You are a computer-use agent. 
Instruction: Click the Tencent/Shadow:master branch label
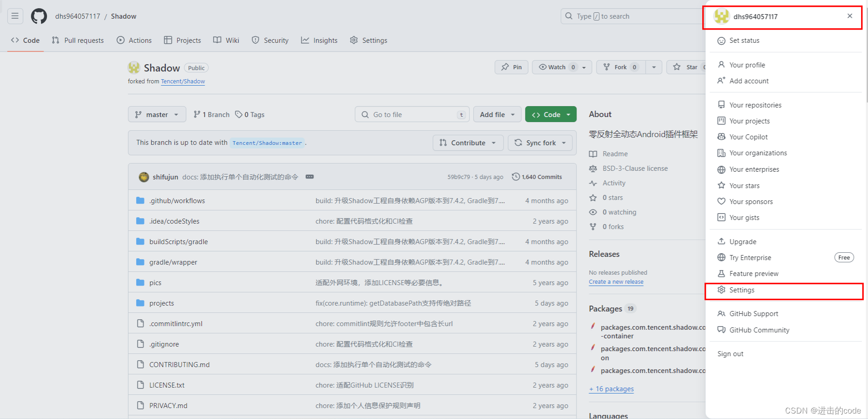(x=267, y=143)
